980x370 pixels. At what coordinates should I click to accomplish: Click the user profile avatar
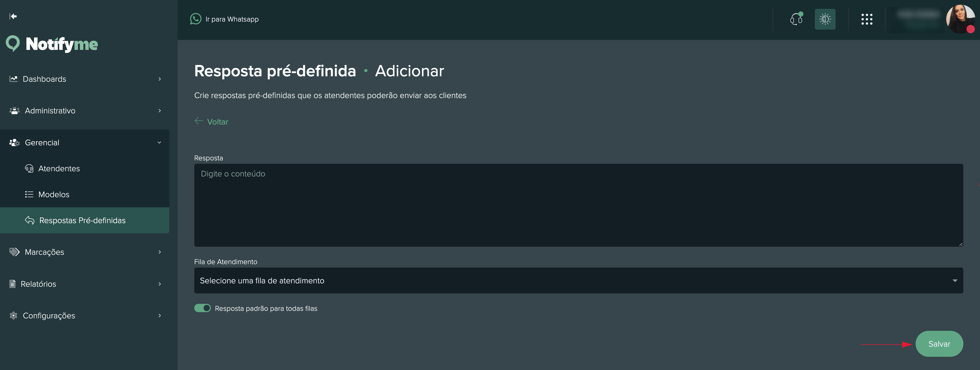(x=960, y=19)
